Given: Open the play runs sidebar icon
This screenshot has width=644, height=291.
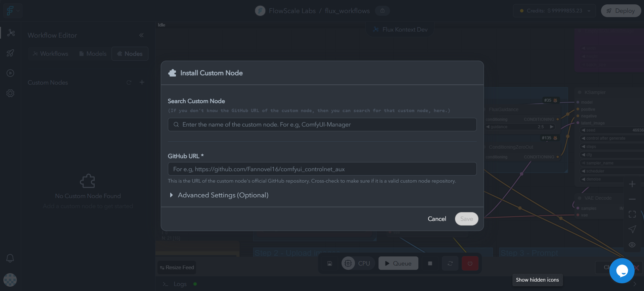Looking at the screenshot, I should tap(10, 73).
